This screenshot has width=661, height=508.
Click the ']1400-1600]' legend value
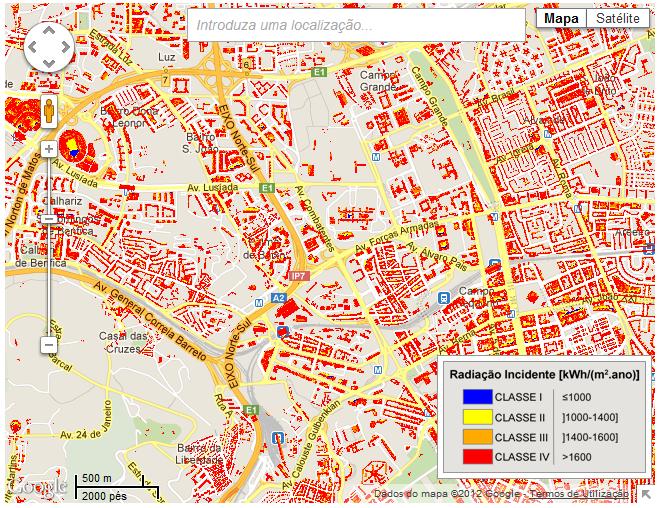(x=590, y=438)
